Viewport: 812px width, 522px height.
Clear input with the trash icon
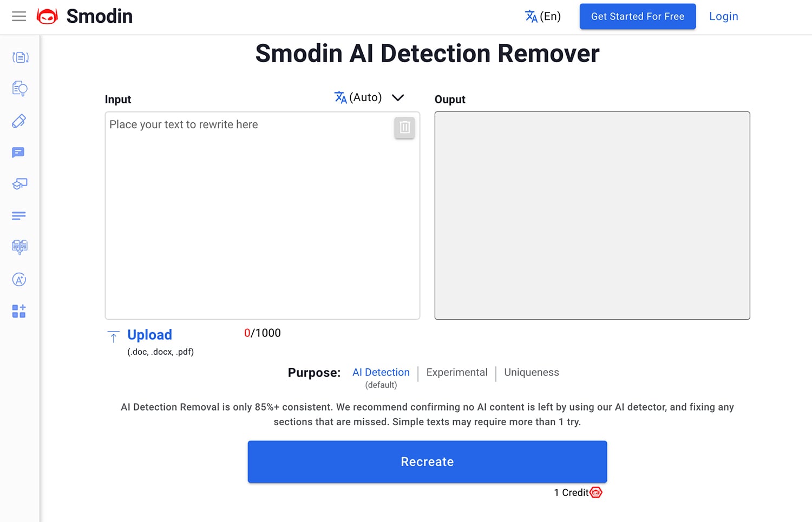coord(404,128)
